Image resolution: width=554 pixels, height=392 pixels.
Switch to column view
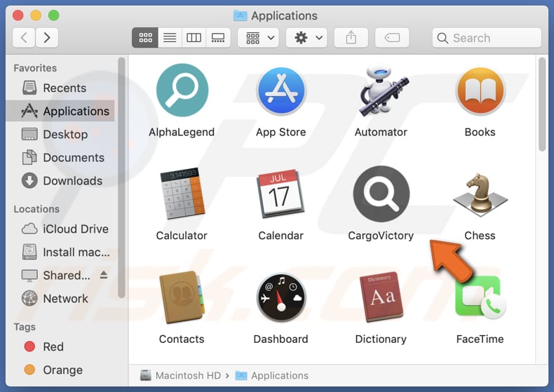click(194, 37)
